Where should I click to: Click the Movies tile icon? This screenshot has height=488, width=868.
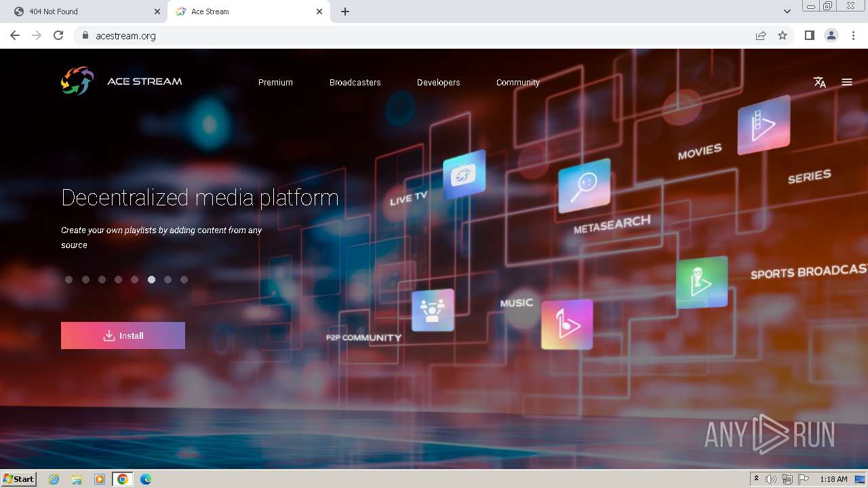[x=764, y=125]
